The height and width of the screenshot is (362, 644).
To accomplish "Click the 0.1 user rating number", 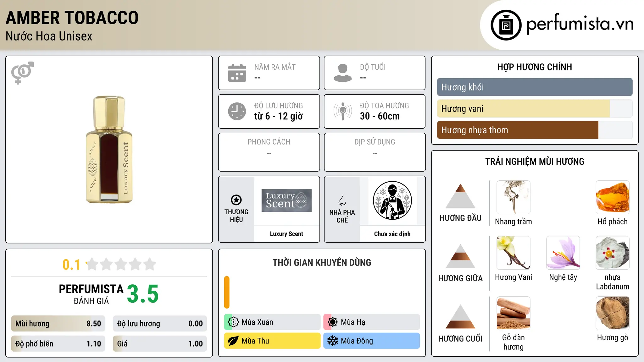I will pyautogui.click(x=71, y=265).
